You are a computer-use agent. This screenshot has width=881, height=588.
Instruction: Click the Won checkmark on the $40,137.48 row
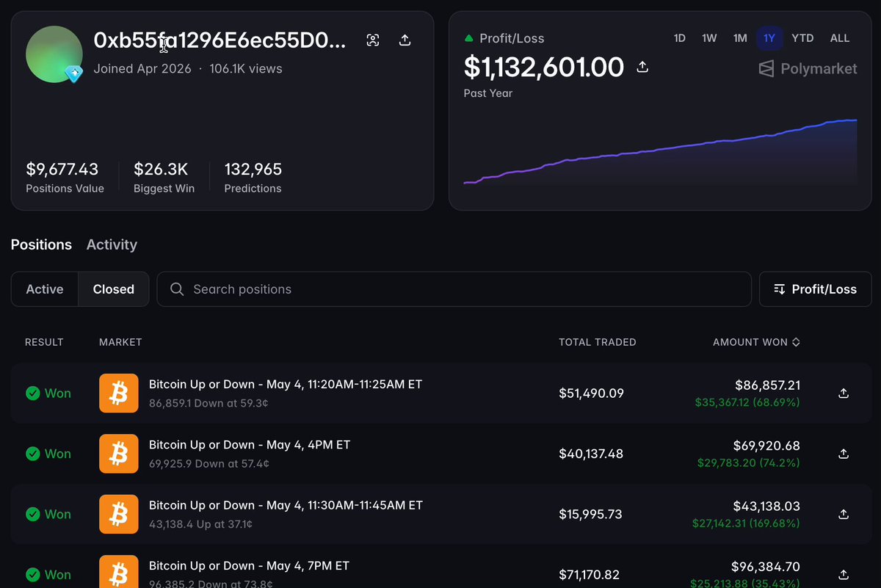[32, 454]
